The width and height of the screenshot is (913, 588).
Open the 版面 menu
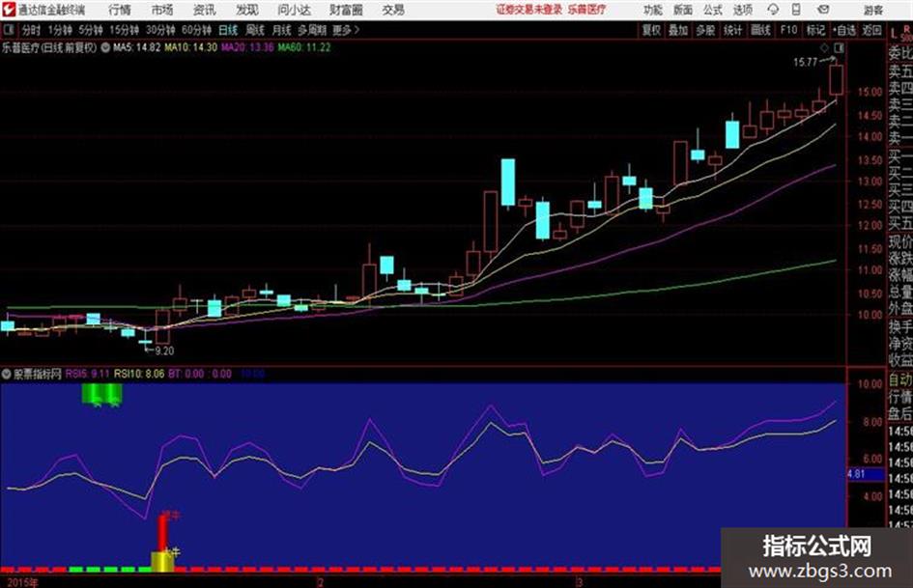(682, 10)
